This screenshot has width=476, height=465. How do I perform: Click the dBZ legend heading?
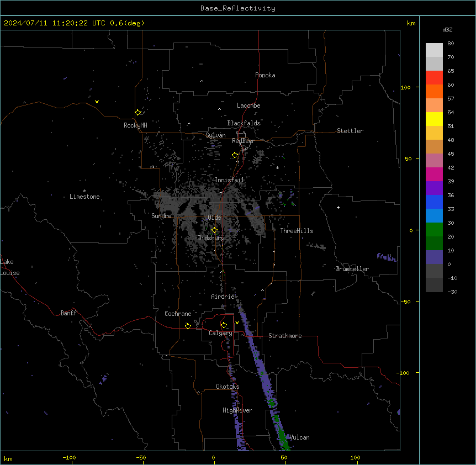coord(447,29)
